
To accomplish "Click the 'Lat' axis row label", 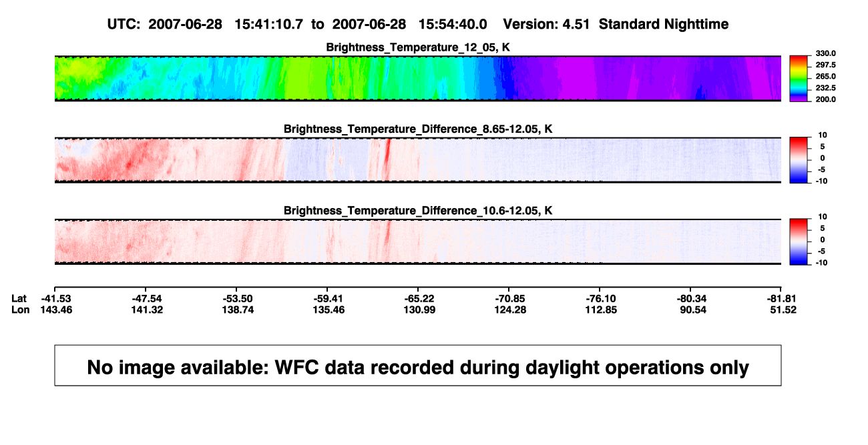I will click(19, 298).
